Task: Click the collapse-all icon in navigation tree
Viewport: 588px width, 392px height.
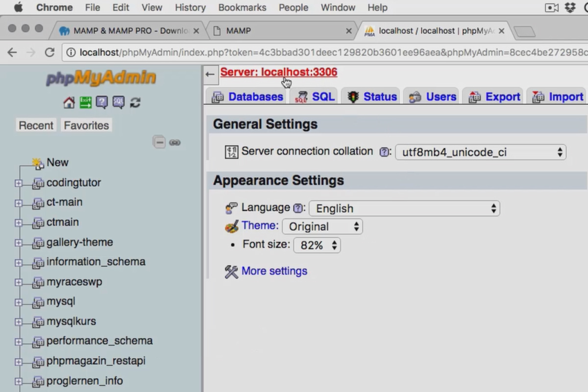Action: 159,143
